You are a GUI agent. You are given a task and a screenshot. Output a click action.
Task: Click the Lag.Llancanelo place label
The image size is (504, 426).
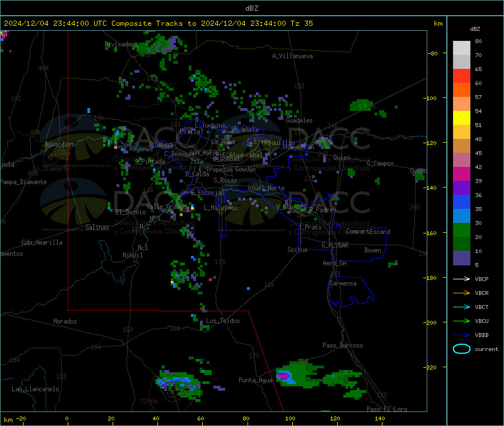[35, 389]
